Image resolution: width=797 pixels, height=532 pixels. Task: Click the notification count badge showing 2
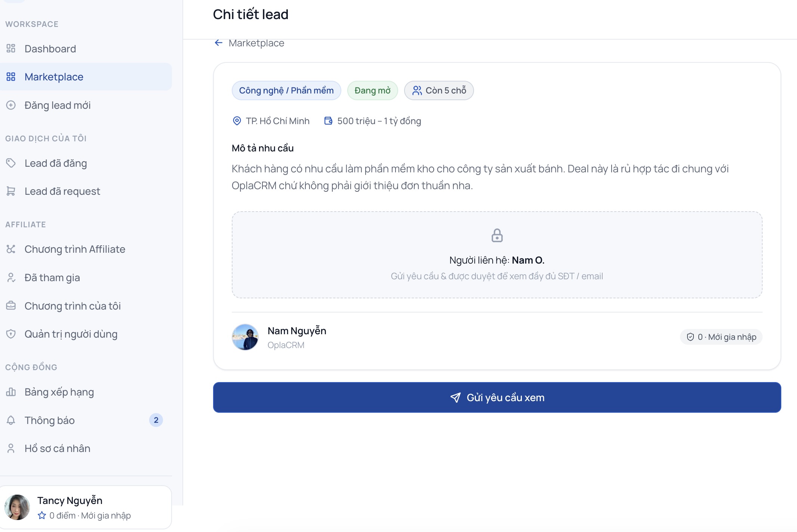[156, 420]
